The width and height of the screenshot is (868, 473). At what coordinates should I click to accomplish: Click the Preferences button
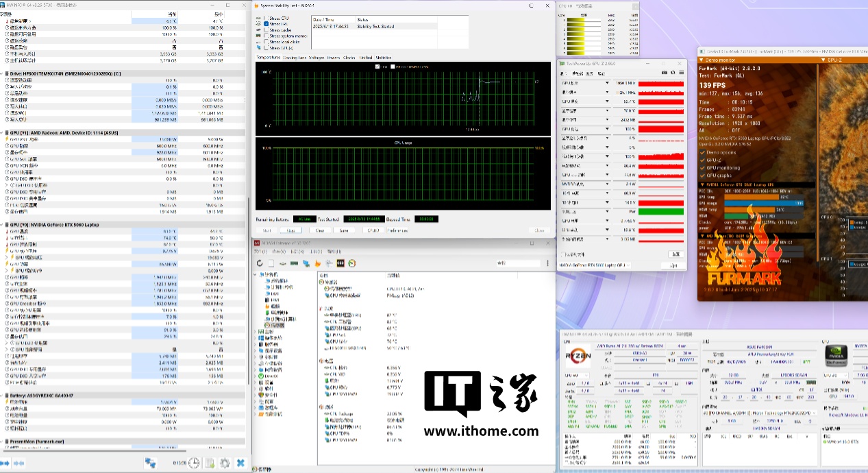(x=397, y=230)
